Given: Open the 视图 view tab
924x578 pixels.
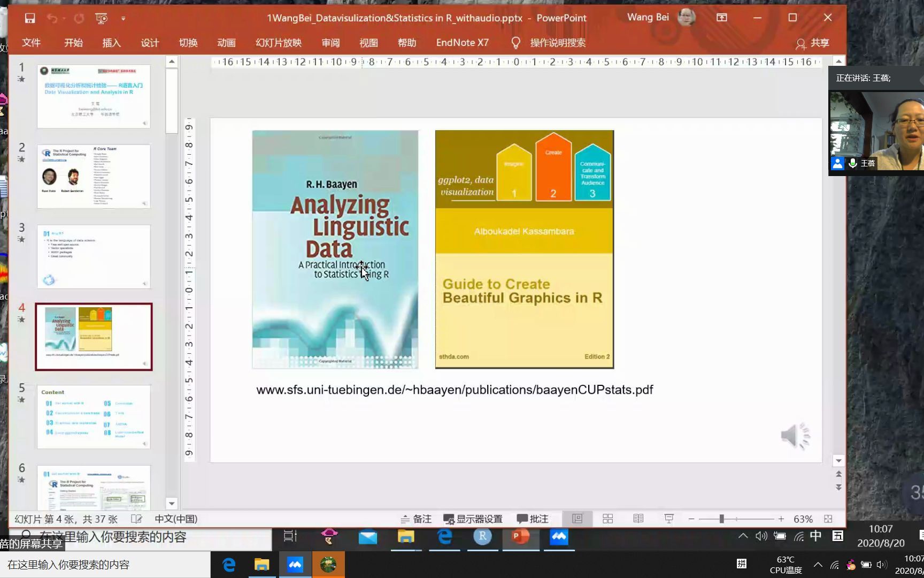Looking at the screenshot, I should click(x=368, y=43).
